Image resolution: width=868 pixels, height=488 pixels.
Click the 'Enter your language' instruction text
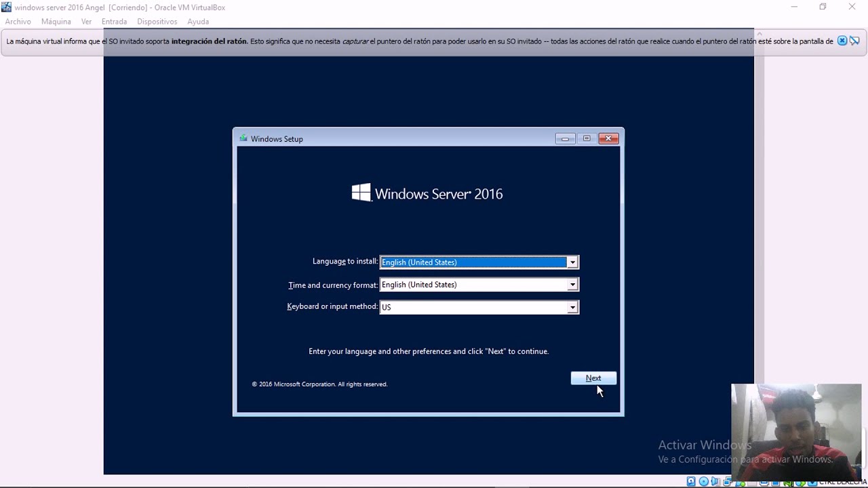coord(429,351)
